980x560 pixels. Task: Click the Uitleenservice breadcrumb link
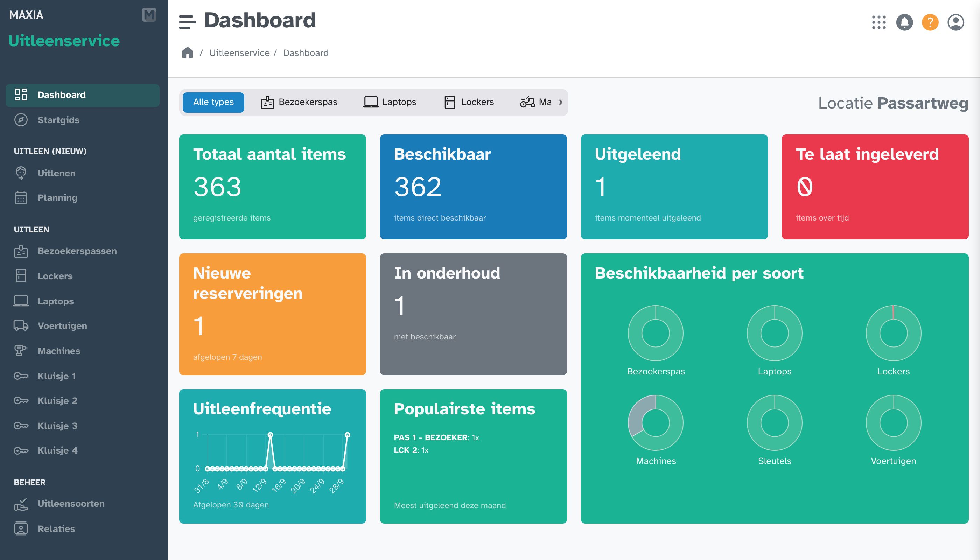click(x=239, y=53)
